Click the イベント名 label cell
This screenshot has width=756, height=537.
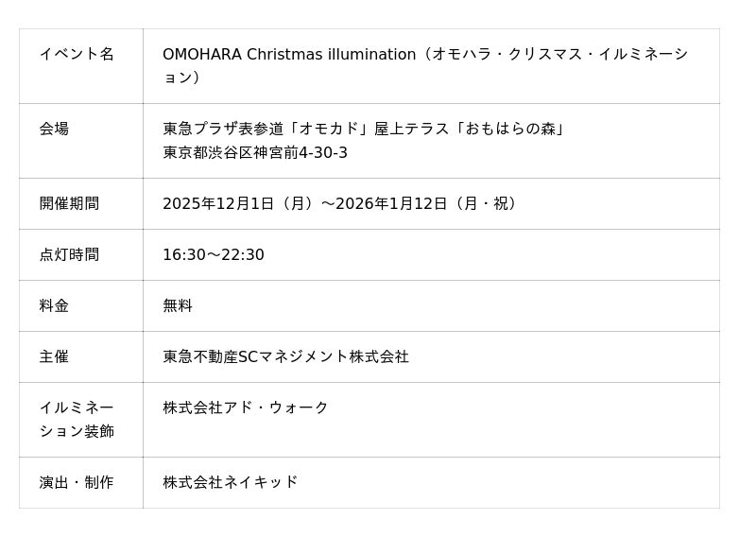(77, 55)
